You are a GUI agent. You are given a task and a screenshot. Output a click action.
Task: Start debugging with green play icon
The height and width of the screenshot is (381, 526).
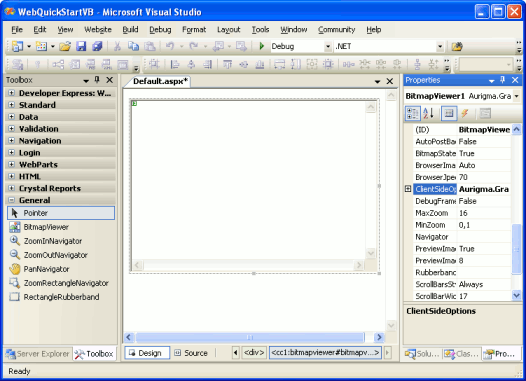[x=262, y=46]
